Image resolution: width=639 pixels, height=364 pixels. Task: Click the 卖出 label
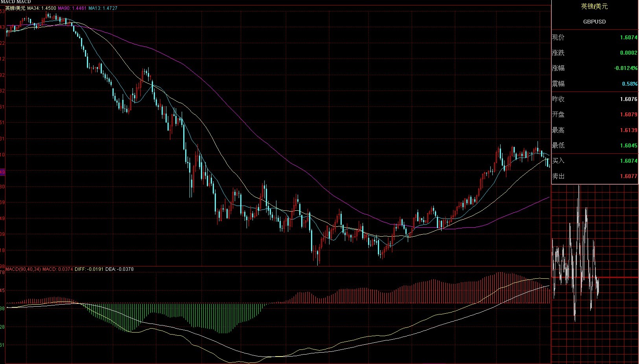[558, 176]
